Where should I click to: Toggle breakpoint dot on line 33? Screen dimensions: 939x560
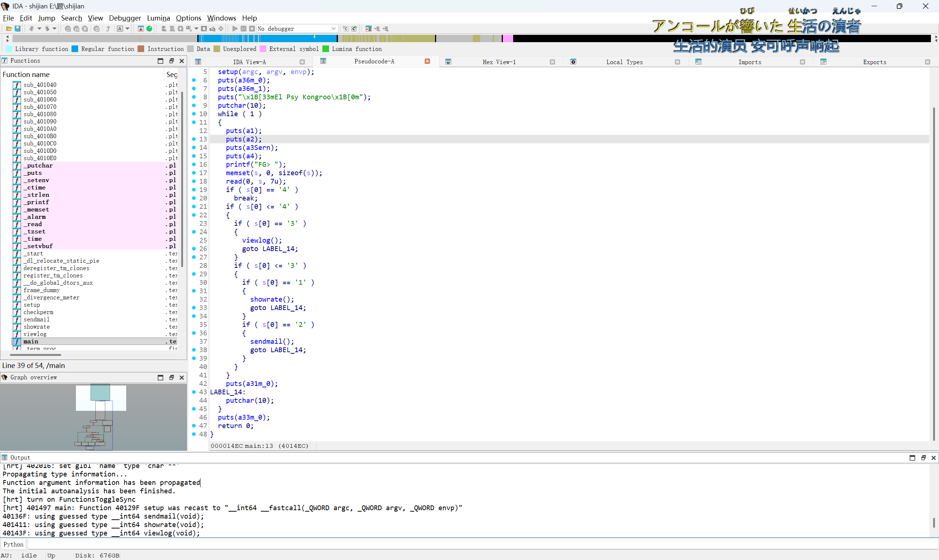point(194,307)
